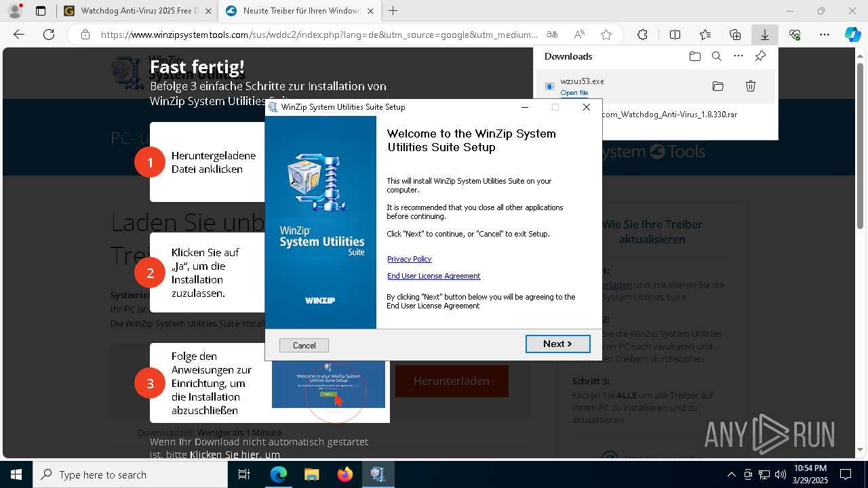
Task: Click the taskbar search box
Action: [130, 474]
